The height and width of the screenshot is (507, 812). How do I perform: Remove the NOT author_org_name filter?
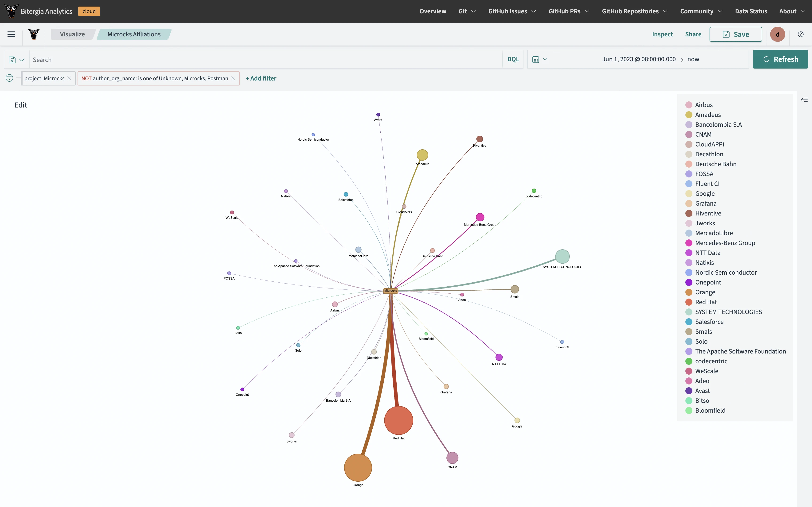pyautogui.click(x=233, y=78)
